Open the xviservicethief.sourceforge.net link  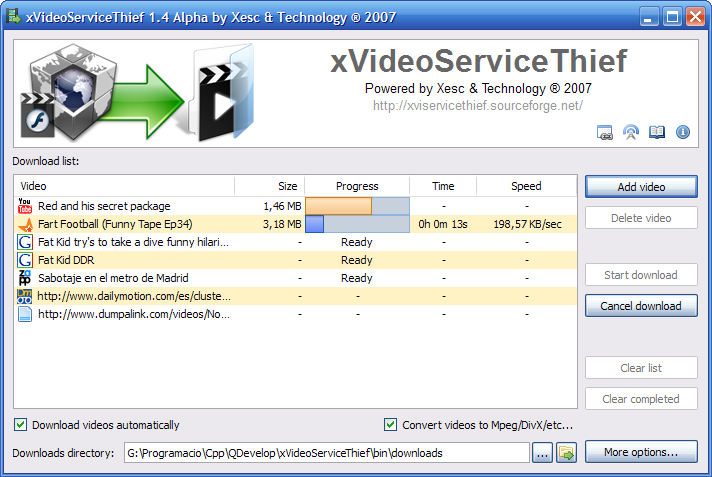(x=478, y=106)
